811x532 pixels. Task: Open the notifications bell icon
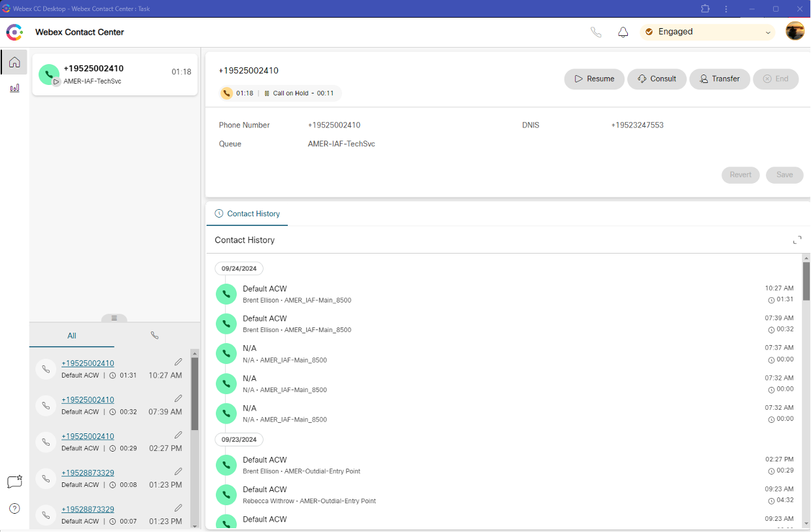(623, 32)
